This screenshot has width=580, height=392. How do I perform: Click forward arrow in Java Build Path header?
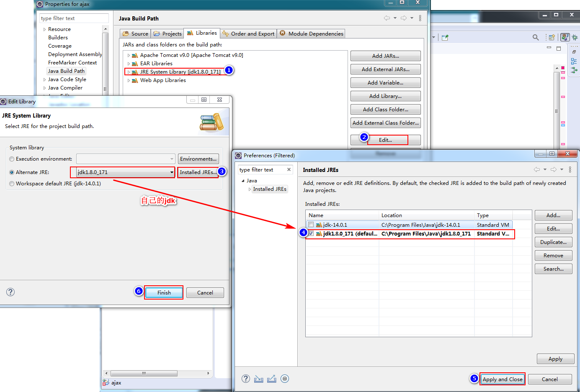(x=404, y=18)
